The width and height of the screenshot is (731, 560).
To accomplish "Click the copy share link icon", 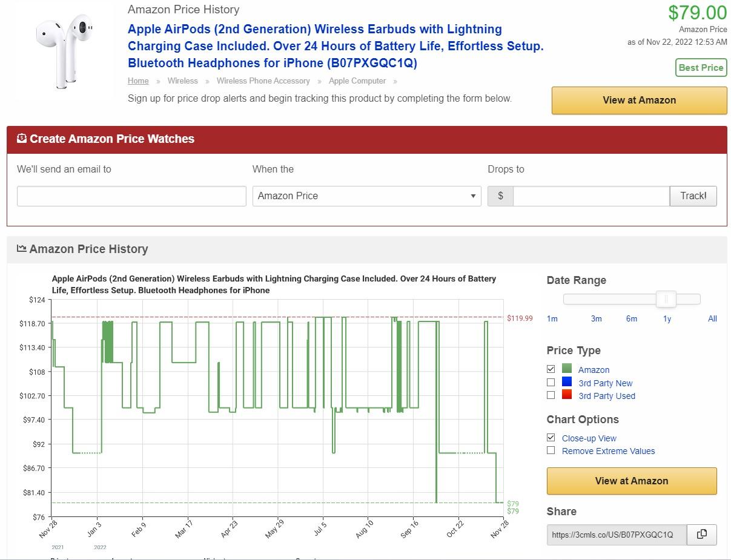I will click(x=701, y=534).
